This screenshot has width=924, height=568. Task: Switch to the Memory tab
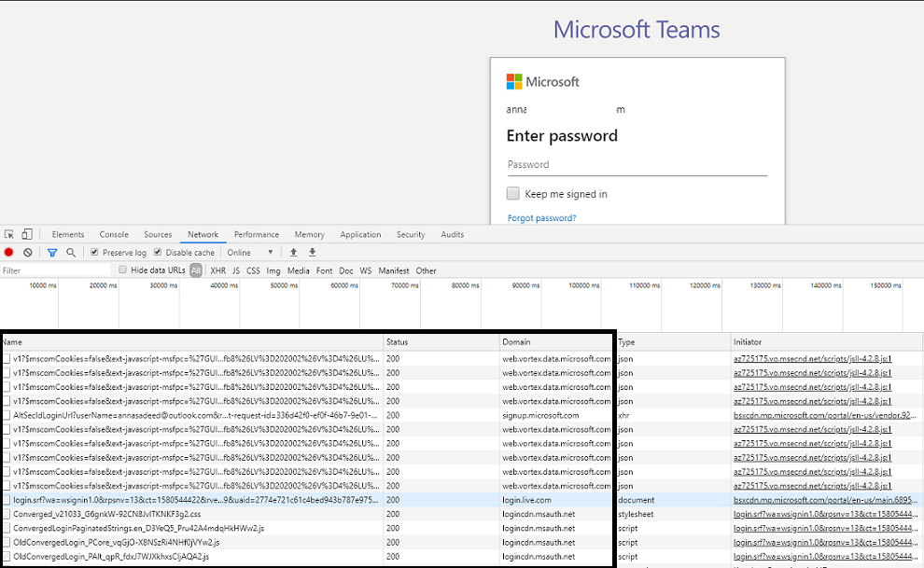309,234
